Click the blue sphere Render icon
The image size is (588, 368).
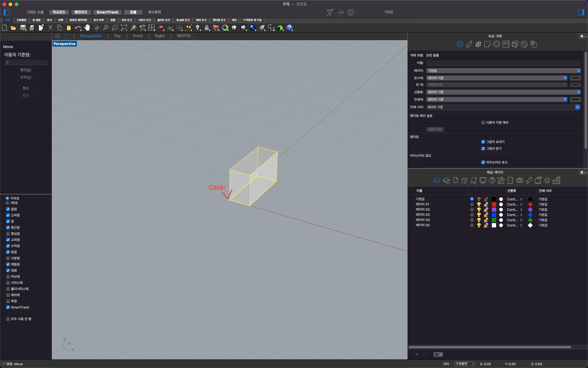(x=253, y=28)
